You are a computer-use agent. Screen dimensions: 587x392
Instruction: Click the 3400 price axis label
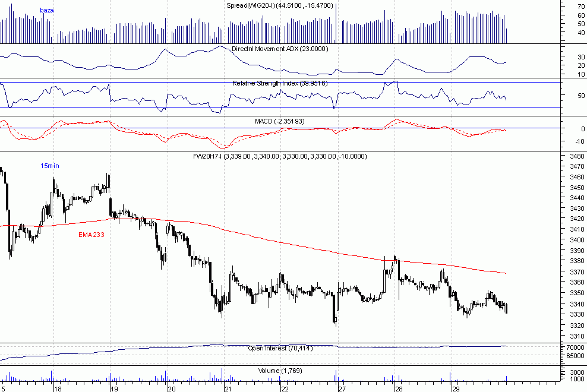coord(573,240)
